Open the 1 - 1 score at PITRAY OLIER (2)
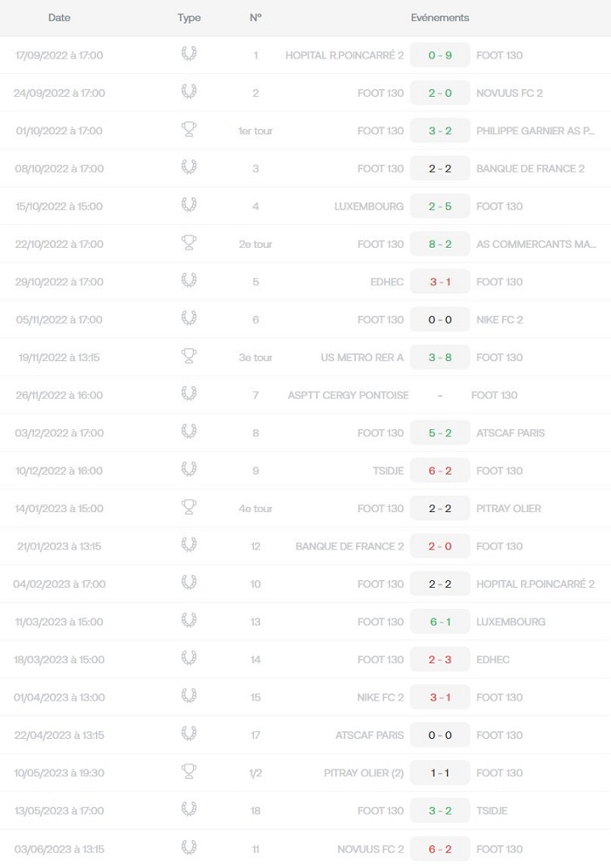611x868 pixels. point(440,773)
